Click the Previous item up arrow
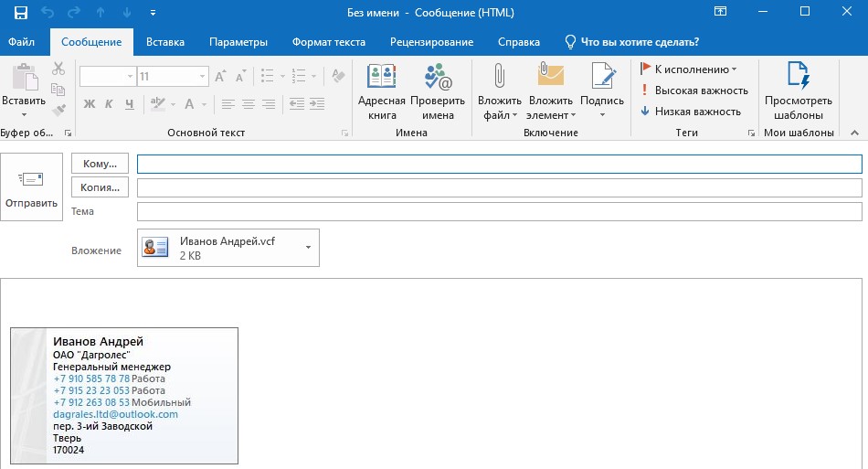 (101, 13)
